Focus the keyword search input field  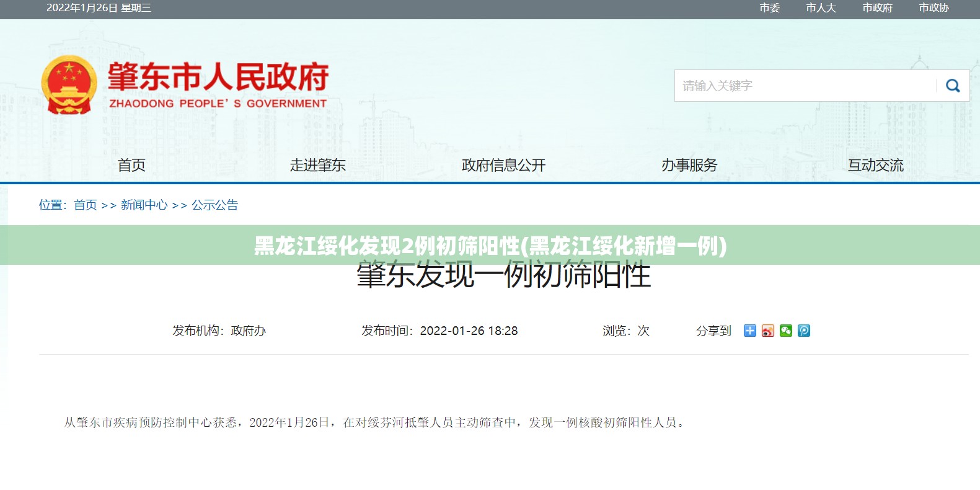[806, 86]
